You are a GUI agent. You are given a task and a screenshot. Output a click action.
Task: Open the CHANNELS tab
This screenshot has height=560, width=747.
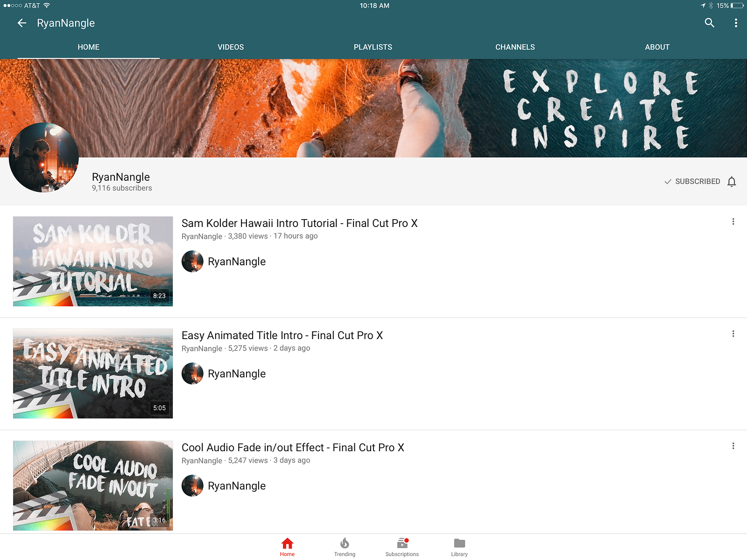point(515,47)
